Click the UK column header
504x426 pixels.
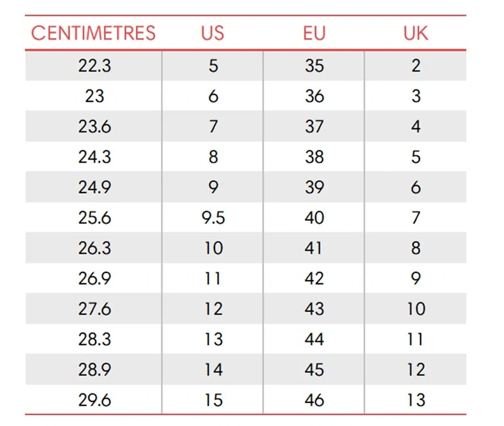[415, 33]
